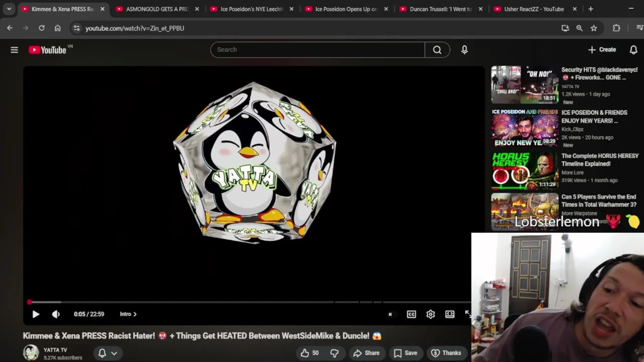Open Can 5 Players Survive video title
644x362 pixels.
click(x=599, y=201)
